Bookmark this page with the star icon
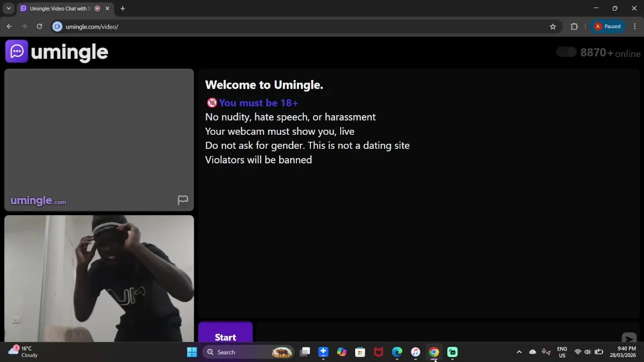Viewport: 644px width, 362px height. point(553,27)
